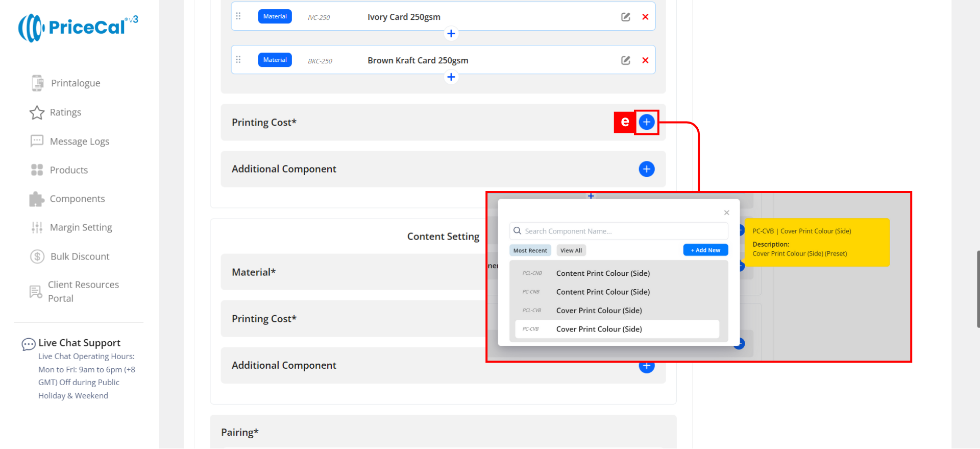Open Ratings page from sidebar
Viewport: 980px width, 449px height.
pyautogui.click(x=65, y=112)
